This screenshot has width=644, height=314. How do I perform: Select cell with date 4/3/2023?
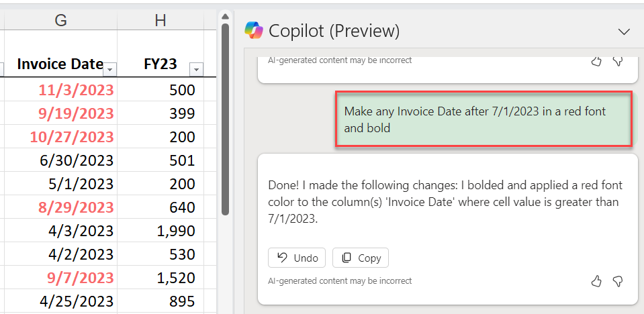coord(60,231)
